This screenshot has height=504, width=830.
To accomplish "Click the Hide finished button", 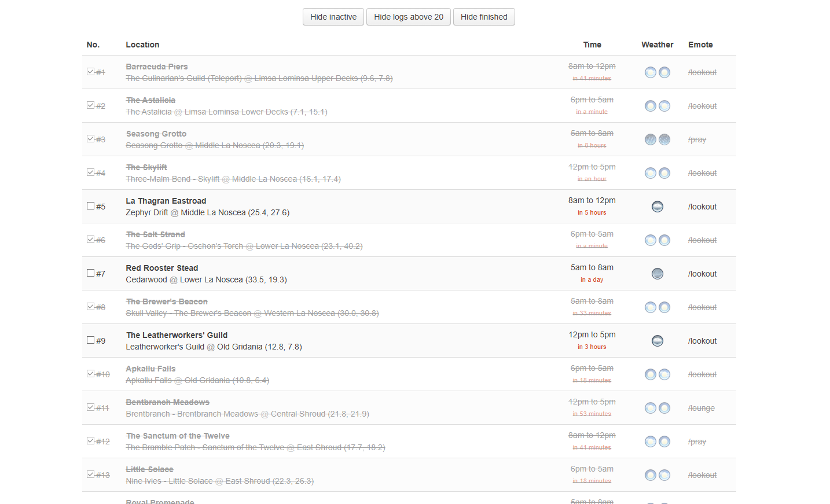I will [x=484, y=17].
